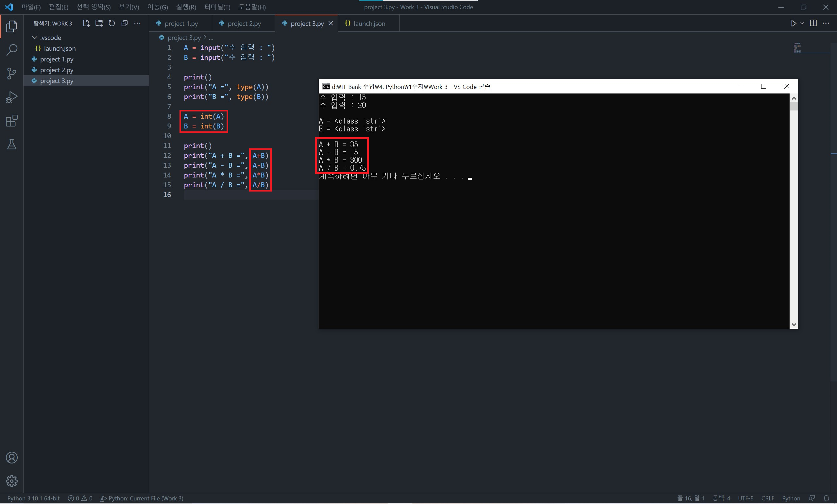Collapse the .vscode folder
The width and height of the screenshot is (837, 504).
tap(35, 37)
